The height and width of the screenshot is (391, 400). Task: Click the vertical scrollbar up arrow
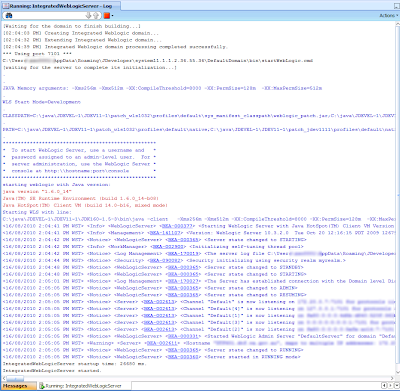[397, 24]
